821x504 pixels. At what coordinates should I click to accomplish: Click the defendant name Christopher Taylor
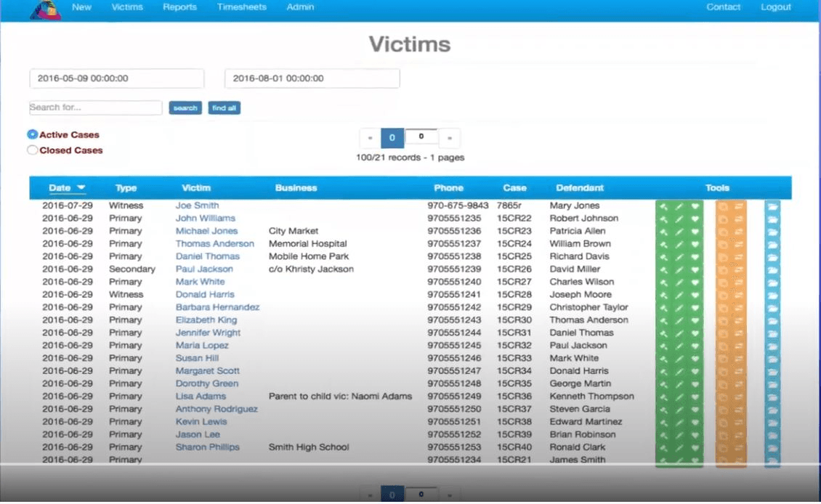click(589, 307)
